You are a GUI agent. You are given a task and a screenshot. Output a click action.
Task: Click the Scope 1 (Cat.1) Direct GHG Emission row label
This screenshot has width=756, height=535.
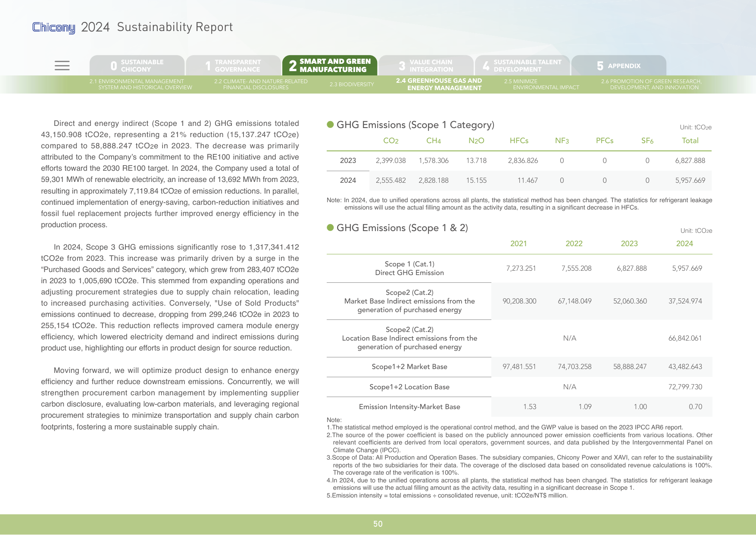pyautogui.click(x=409, y=269)
